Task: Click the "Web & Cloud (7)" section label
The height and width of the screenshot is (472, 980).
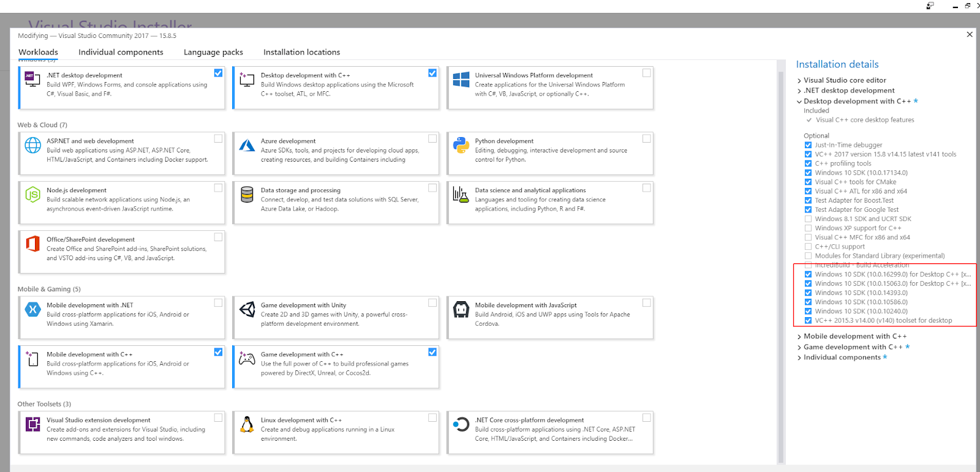Action: [x=42, y=125]
